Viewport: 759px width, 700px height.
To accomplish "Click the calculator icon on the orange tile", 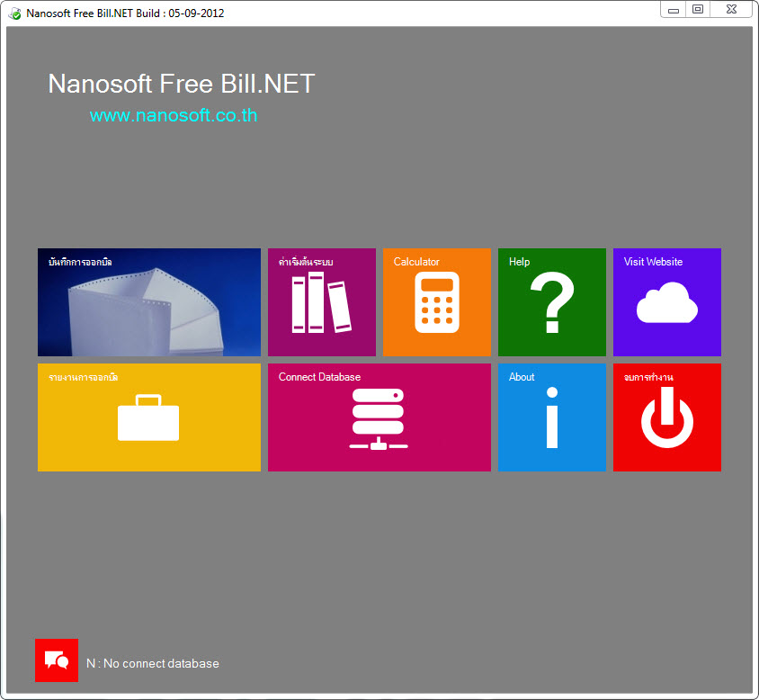I will point(436,302).
